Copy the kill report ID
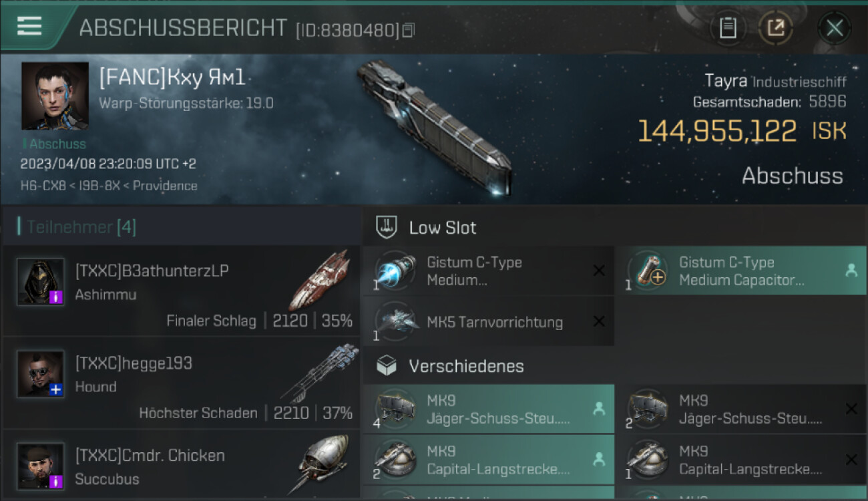Image resolution: width=868 pixels, height=501 pixels. point(409,30)
